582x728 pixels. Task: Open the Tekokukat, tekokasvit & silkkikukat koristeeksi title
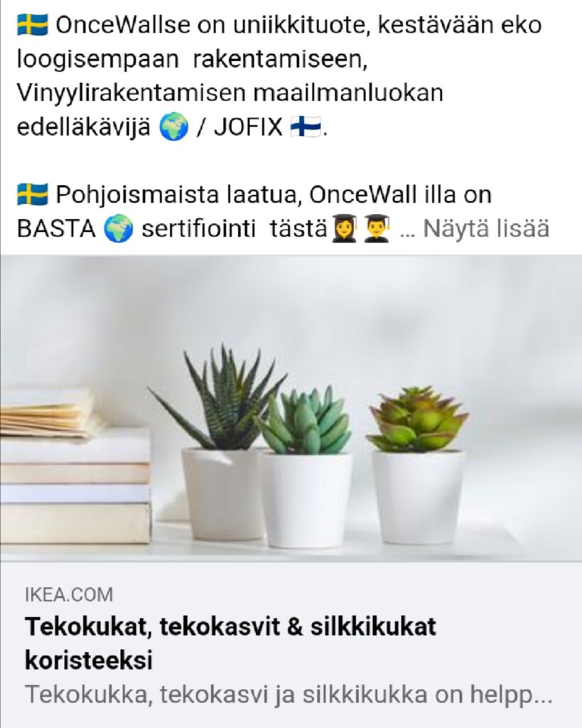[x=230, y=643]
